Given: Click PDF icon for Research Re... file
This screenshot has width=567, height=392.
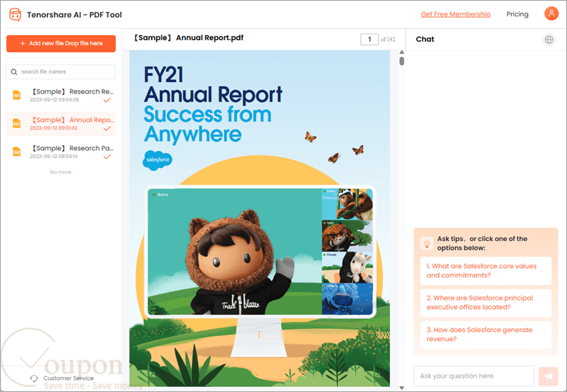Looking at the screenshot, I should [x=16, y=95].
